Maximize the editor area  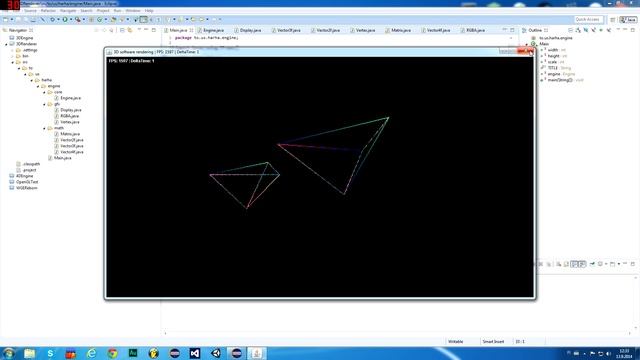click(512, 30)
